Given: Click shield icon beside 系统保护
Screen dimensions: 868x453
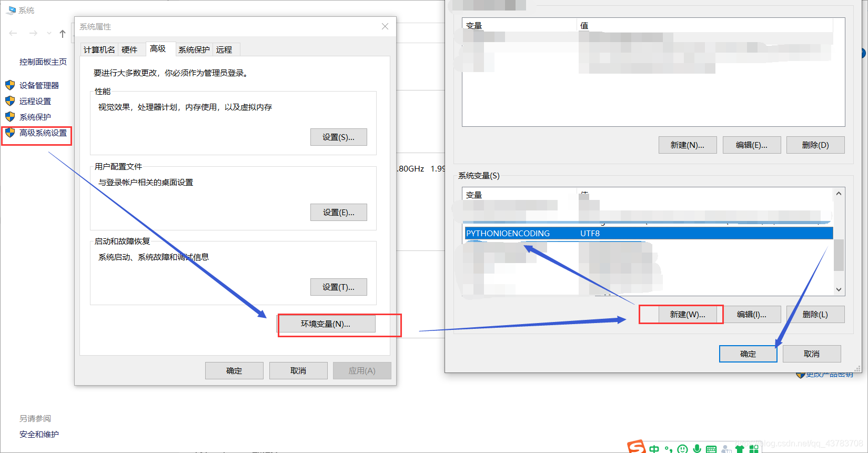Looking at the screenshot, I should [10, 117].
